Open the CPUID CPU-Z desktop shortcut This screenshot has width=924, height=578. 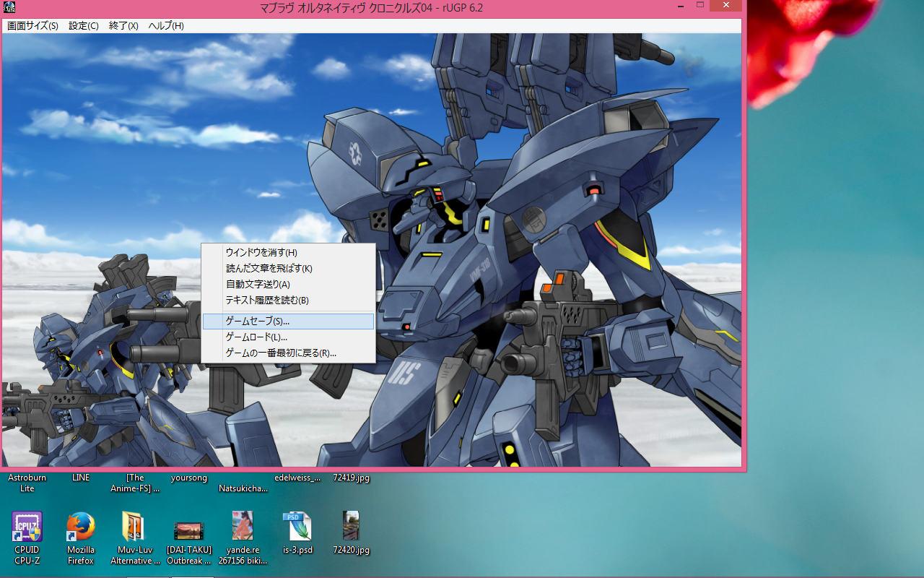(x=27, y=538)
